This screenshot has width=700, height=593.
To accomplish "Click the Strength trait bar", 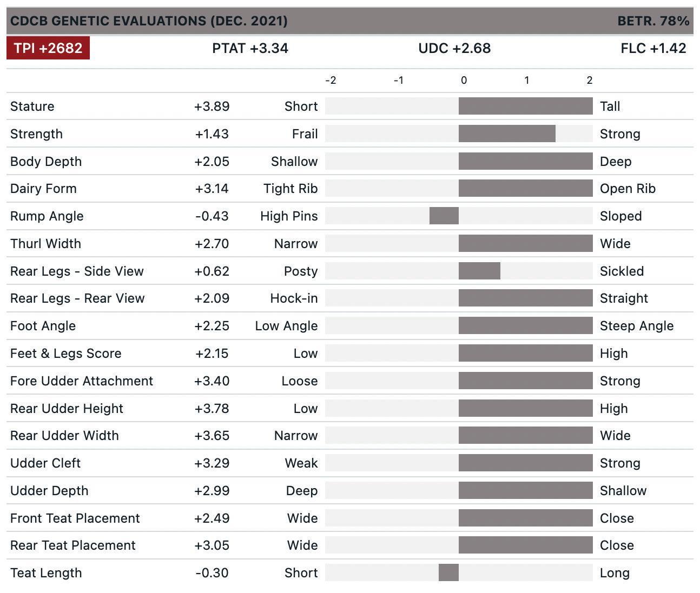I will [507, 134].
